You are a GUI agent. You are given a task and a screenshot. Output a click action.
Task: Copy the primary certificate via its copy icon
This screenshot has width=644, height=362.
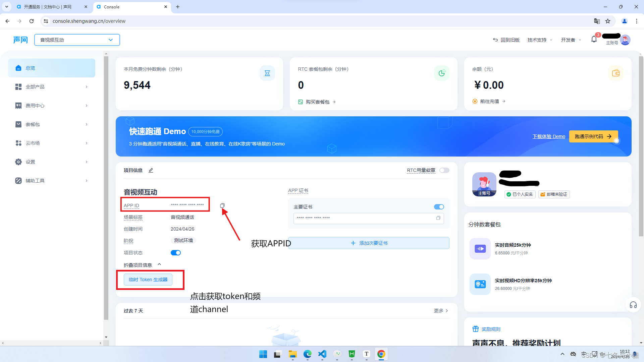pos(438,218)
